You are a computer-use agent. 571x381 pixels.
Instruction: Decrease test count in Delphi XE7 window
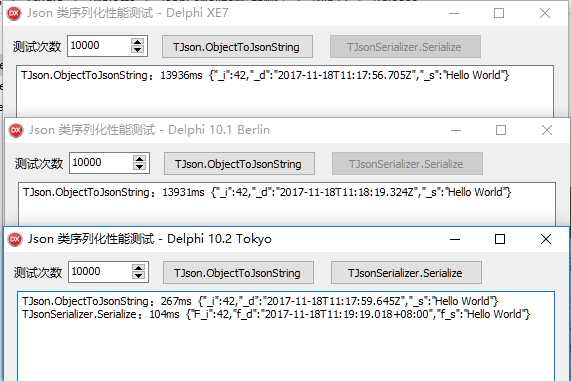point(137,50)
